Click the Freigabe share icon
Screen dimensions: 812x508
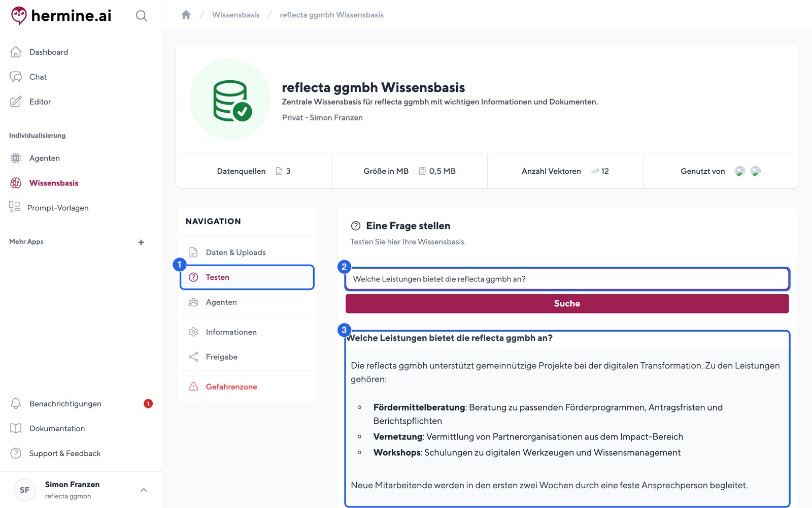coord(193,357)
